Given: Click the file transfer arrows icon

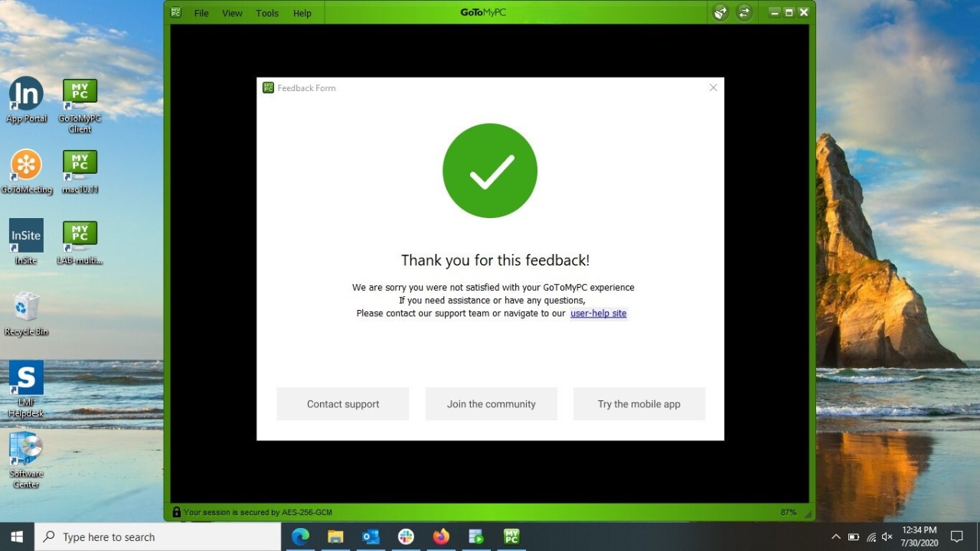Looking at the screenshot, I should coord(744,12).
